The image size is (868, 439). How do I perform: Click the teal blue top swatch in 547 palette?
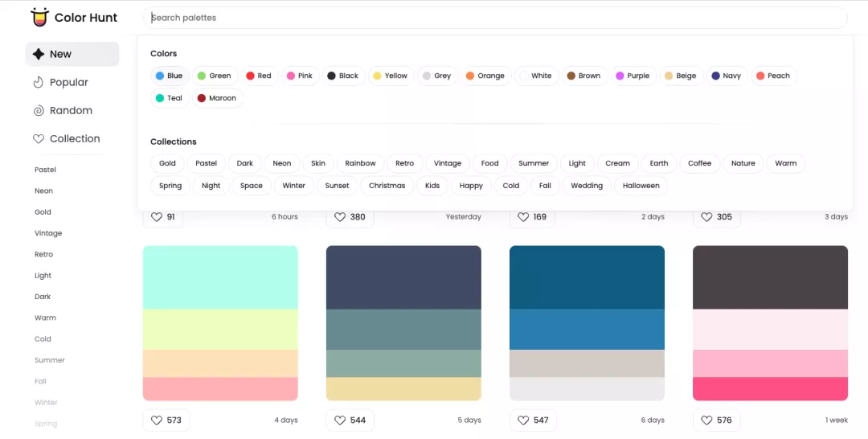(587, 277)
